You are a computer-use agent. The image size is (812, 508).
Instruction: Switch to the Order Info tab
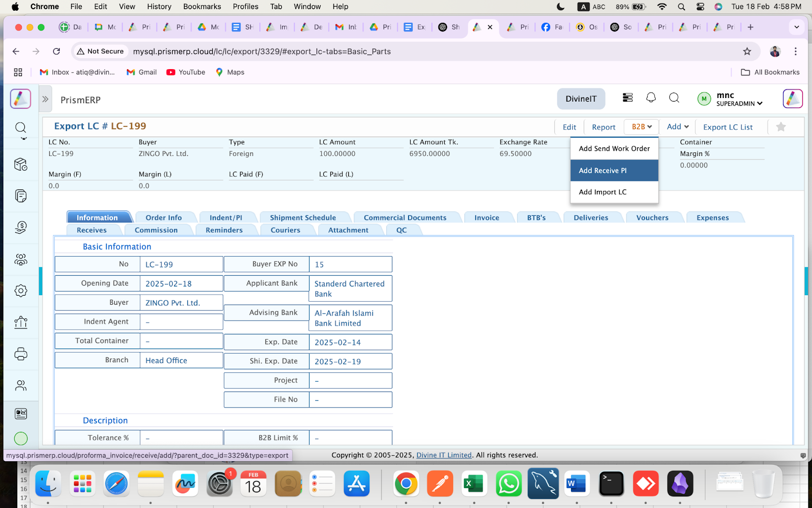point(163,217)
